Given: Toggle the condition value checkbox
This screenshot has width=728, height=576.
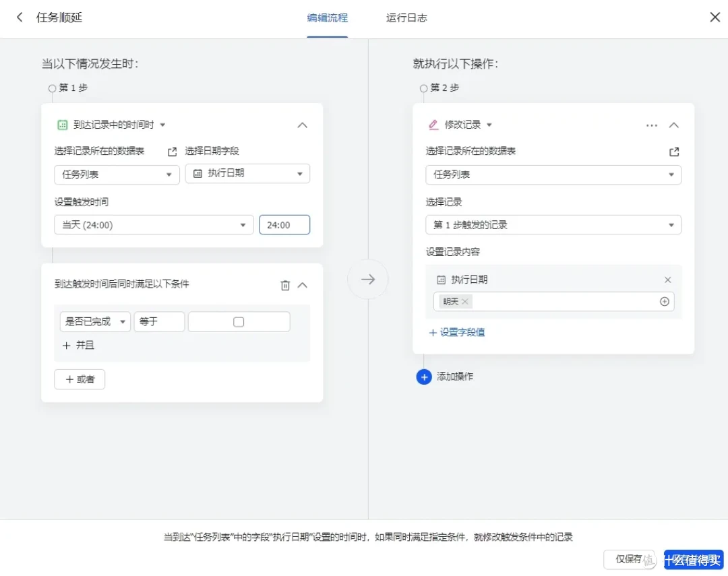Looking at the screenshot, I should 239,322.
